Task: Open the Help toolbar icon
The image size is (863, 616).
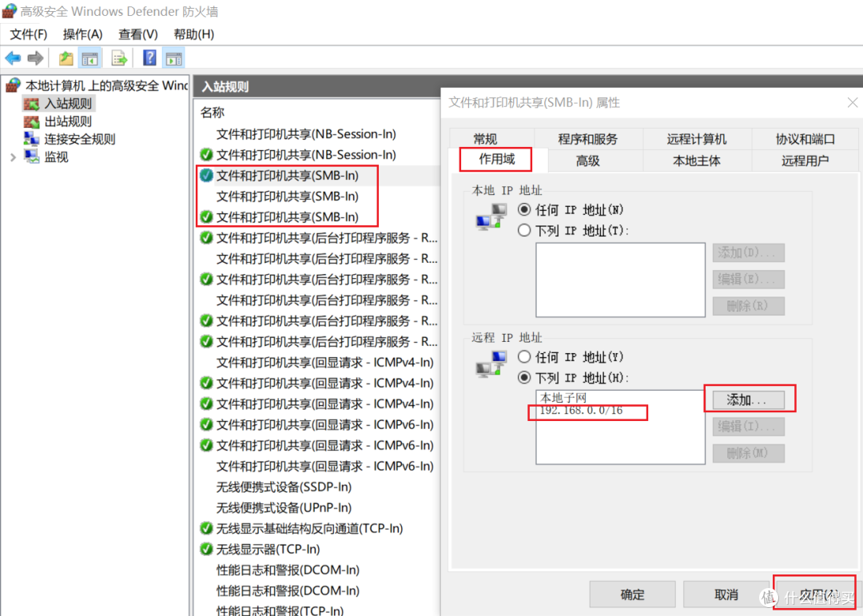Action: tap(149, 58)
